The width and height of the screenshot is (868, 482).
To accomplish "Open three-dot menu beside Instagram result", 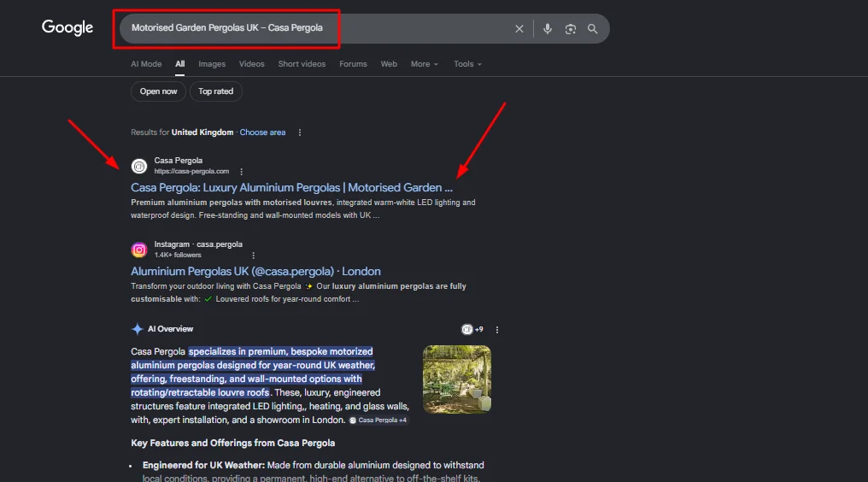I will [x=253, y=255].
